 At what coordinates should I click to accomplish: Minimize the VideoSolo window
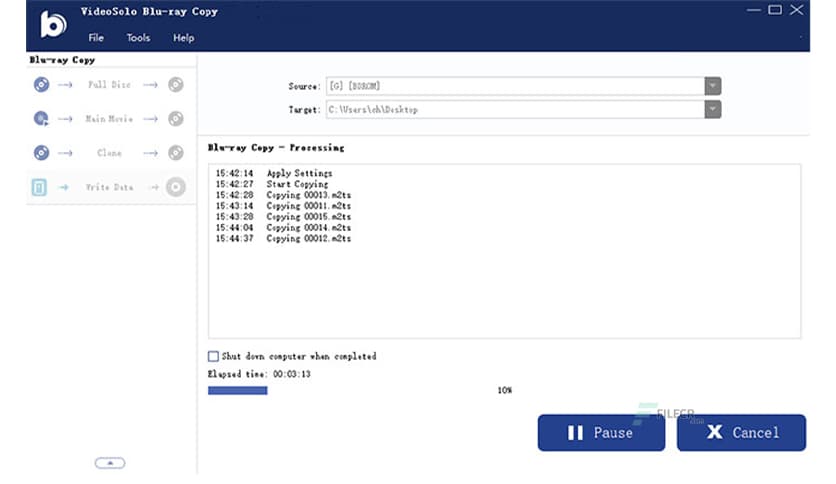[x=753, y=10]
